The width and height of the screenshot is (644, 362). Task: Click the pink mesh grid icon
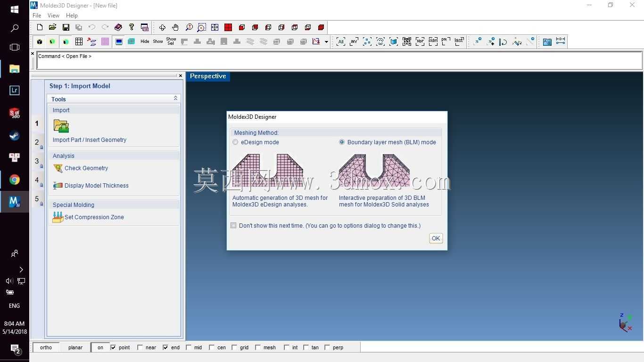pyautogui.click(x=105, y=41)
